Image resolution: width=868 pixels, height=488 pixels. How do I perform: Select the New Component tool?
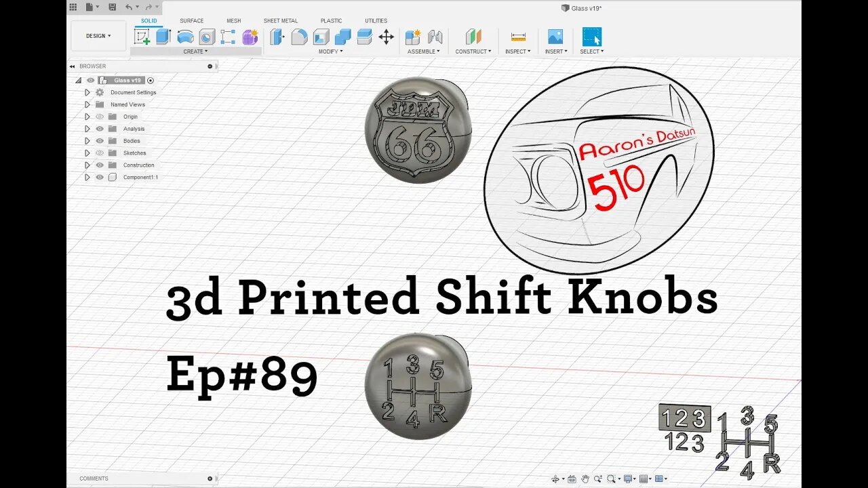coord(412,37)
